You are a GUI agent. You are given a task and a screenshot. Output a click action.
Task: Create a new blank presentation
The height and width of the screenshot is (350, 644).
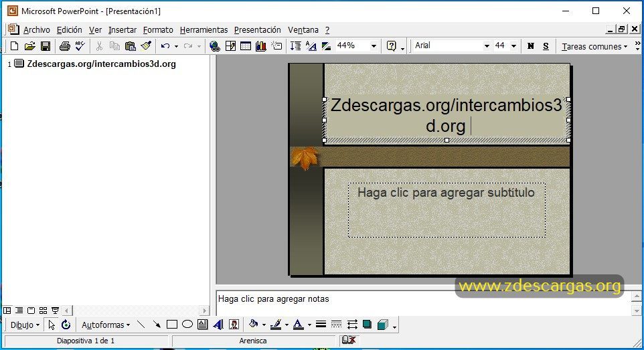pos(14,46)
